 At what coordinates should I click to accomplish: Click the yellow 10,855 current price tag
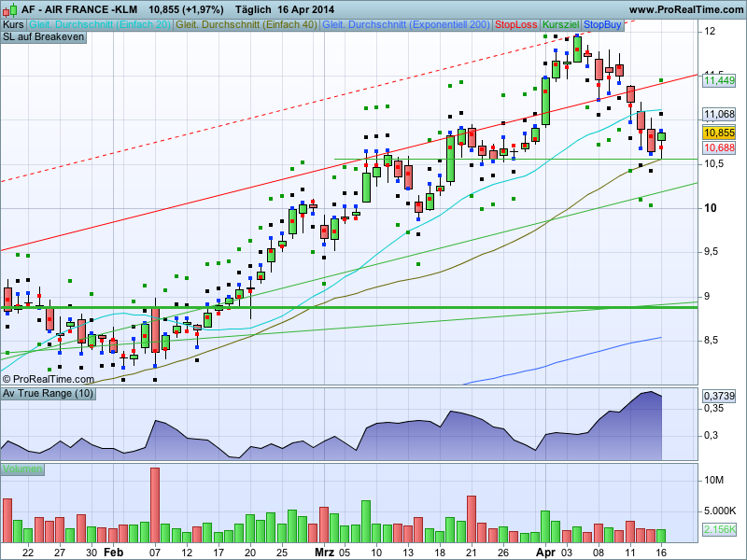pos(719,133)
